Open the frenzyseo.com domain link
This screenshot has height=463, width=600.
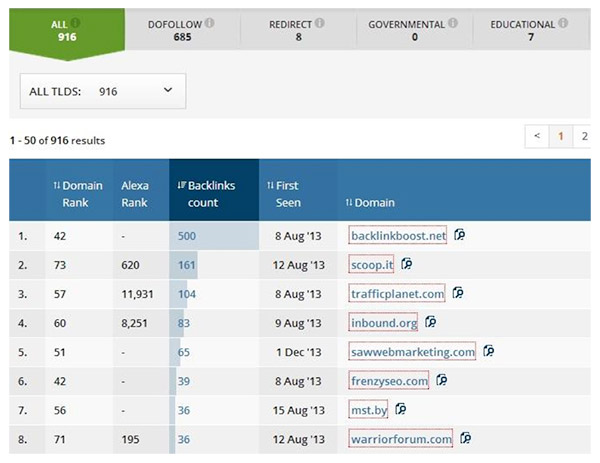click(x=389, y=381)
